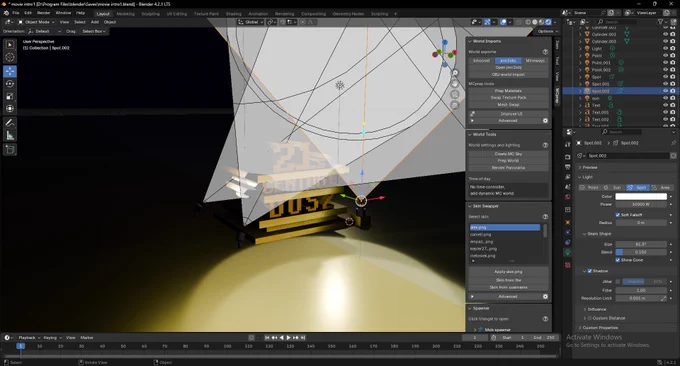Collapse the World Tools panel
The image size is (680, 366).
click(470, 134)
